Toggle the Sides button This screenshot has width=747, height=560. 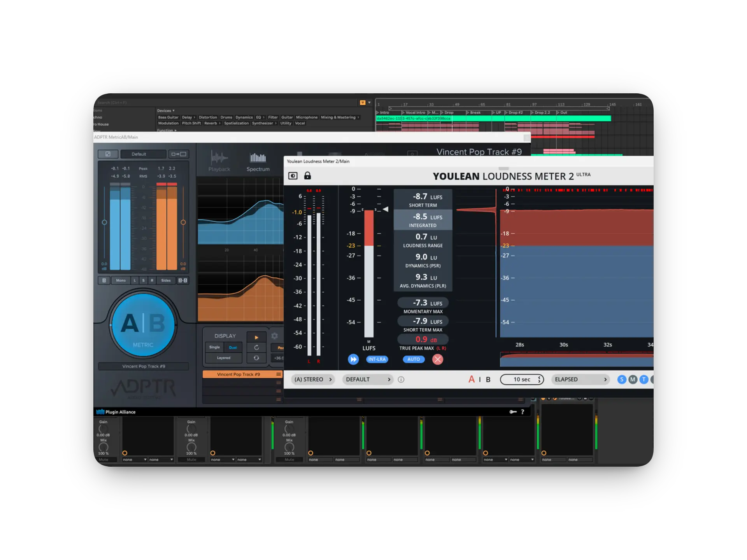166,280
